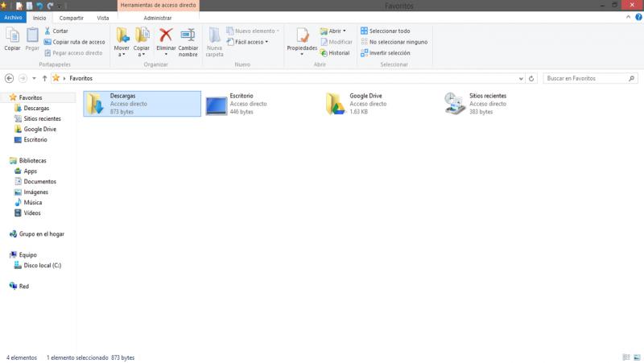Click the Cambiar nombre icon
Screen dimensions: 644x363
[x=188, y=35]
